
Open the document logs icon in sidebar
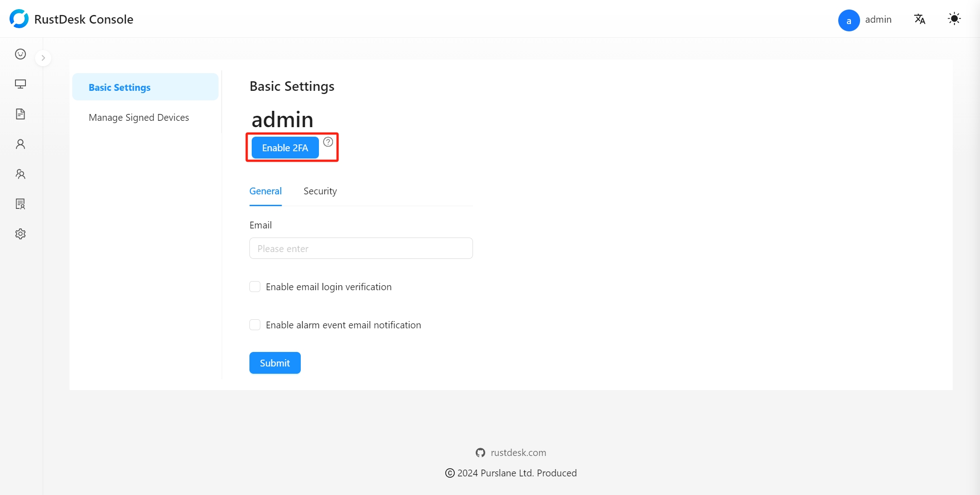(20, 114)
